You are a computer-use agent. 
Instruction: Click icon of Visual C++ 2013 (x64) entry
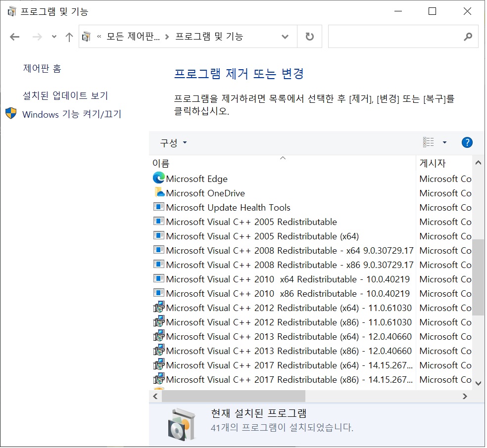pos(159,336)
